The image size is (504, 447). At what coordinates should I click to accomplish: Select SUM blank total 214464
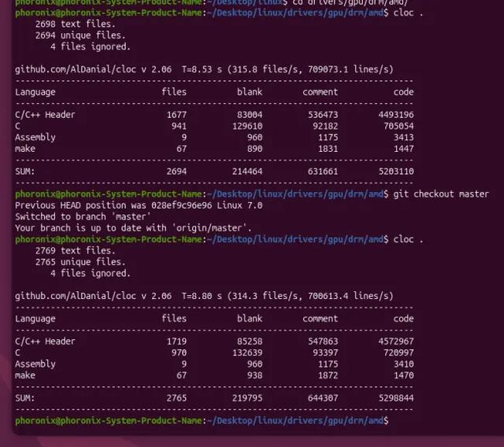(x=247, y=171)
